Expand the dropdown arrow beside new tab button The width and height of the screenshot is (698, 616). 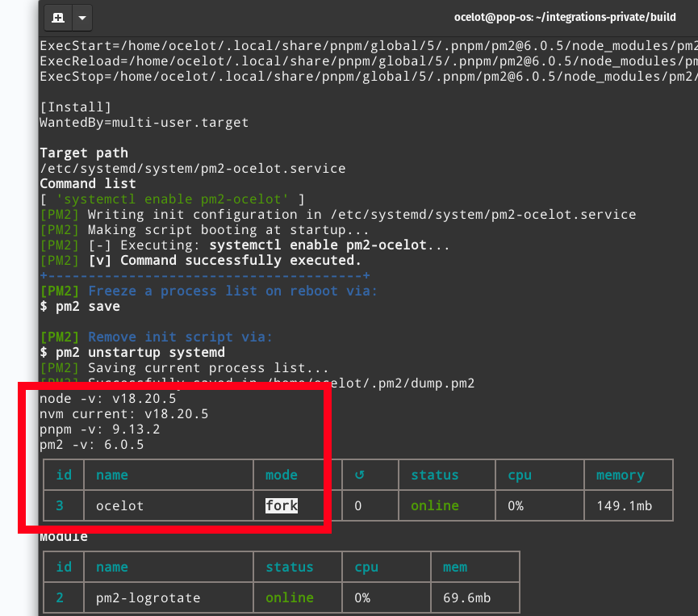pos(82,18)
